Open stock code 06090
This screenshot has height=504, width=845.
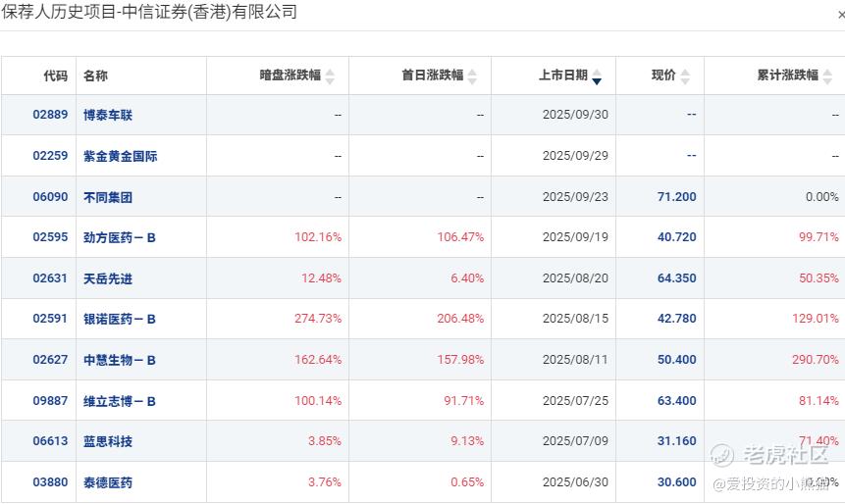(x=50, y=197)
